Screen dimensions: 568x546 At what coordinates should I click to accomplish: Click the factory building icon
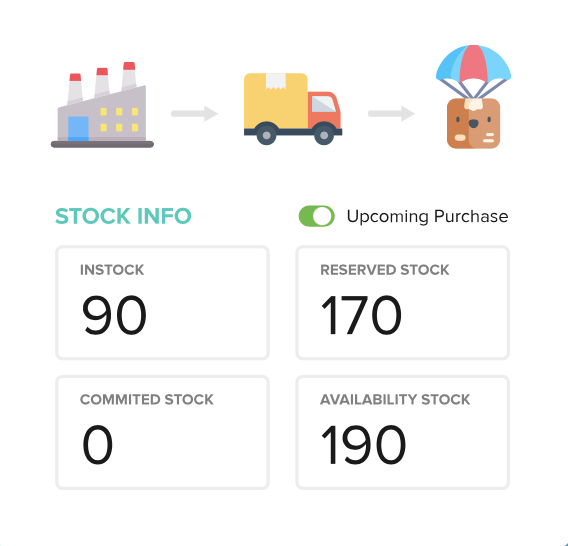pos(102,105)
